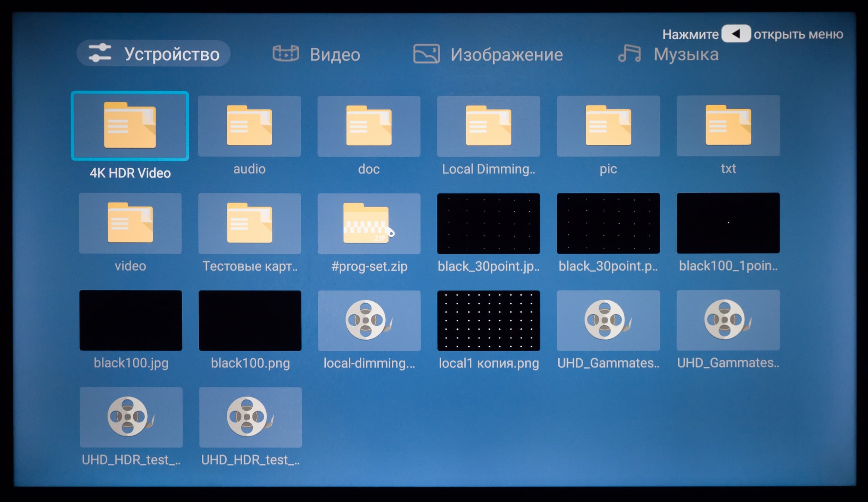Viewport: 868px width, 502px height.
Task: Select the #prog-set.zip archive
Action: 369,223
